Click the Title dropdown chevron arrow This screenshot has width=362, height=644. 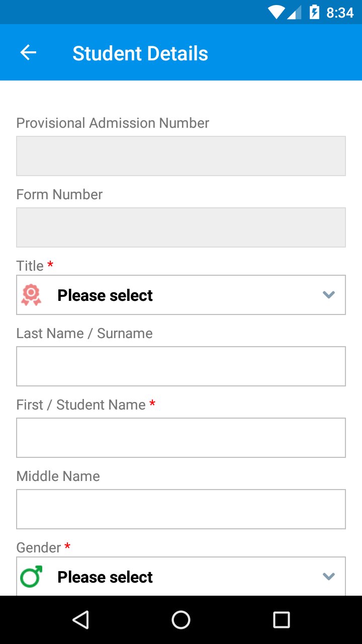pos(329,295)
